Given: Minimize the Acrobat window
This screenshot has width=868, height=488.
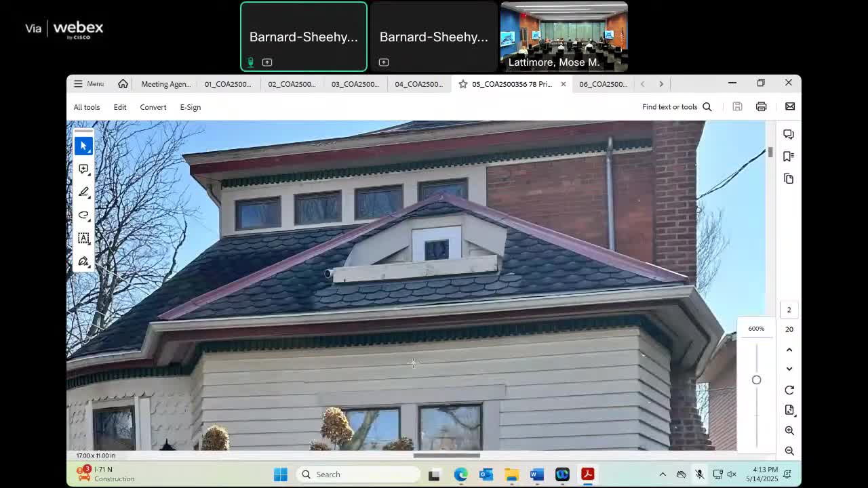Looking at the screenshot, I should point(732,83).
